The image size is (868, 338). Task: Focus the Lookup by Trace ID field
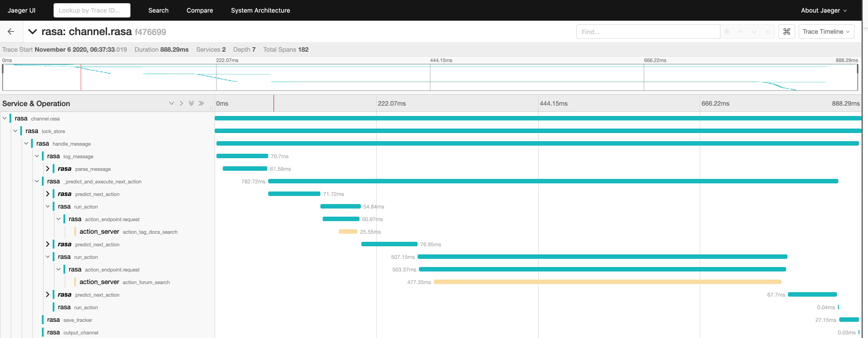92,10
